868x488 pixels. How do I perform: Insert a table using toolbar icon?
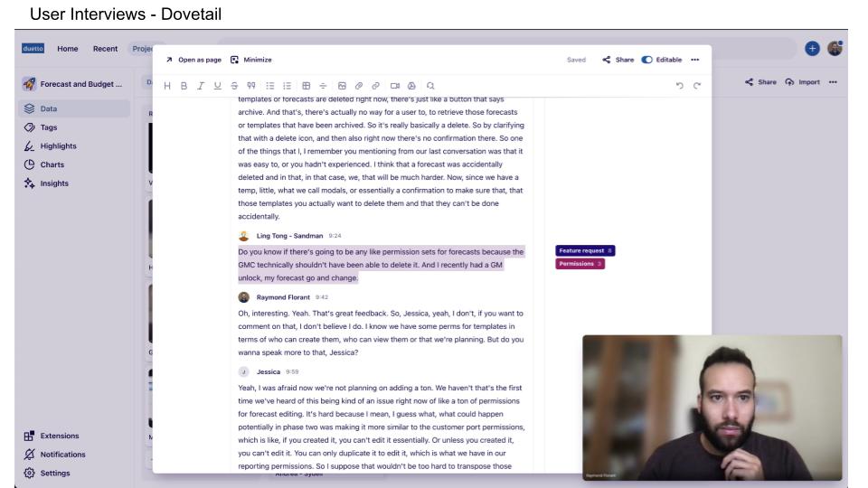click(307, 85)
